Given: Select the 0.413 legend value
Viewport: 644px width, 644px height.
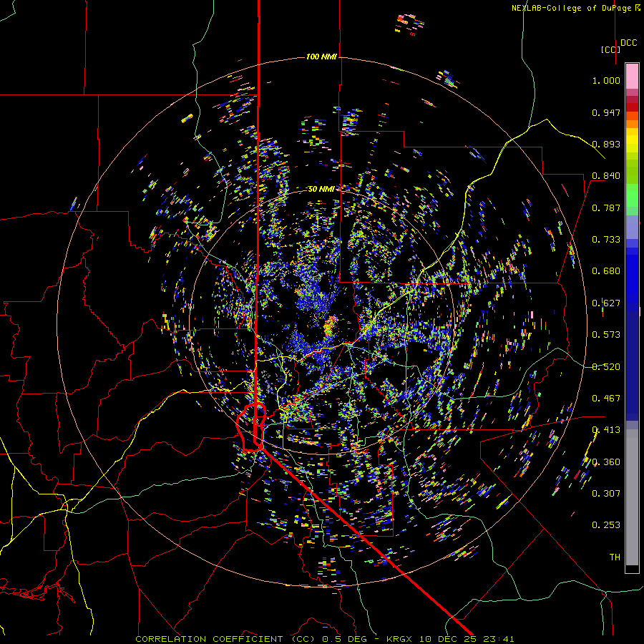Looking at the screenshot, I should click(x=606, y=430).
